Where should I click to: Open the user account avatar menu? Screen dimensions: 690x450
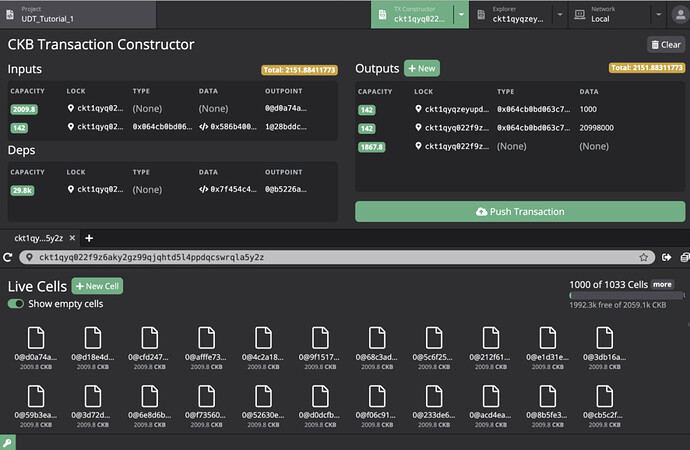click(x=680, y=15)
